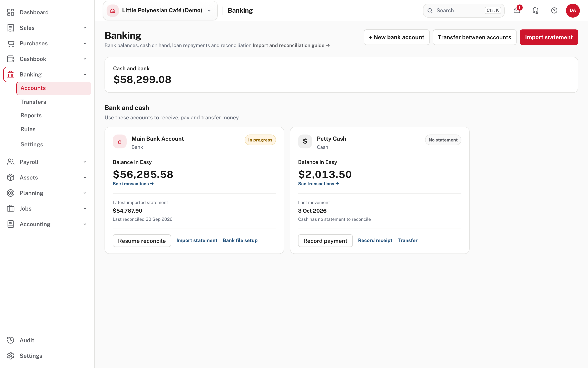
Task: Select Accounts under Banking
Action: (x=54, y=88)
